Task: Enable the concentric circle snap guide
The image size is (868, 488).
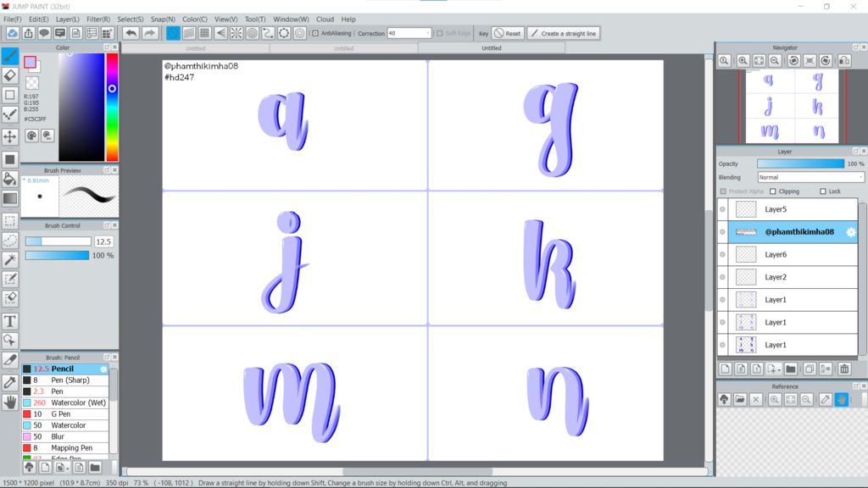Action: 253,33
